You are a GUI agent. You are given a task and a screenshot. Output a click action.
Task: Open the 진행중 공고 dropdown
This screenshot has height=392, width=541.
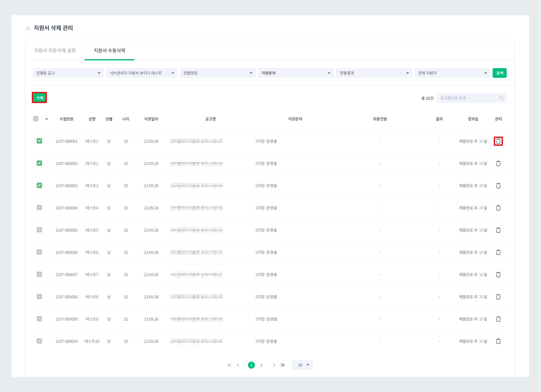coord(68,73)
